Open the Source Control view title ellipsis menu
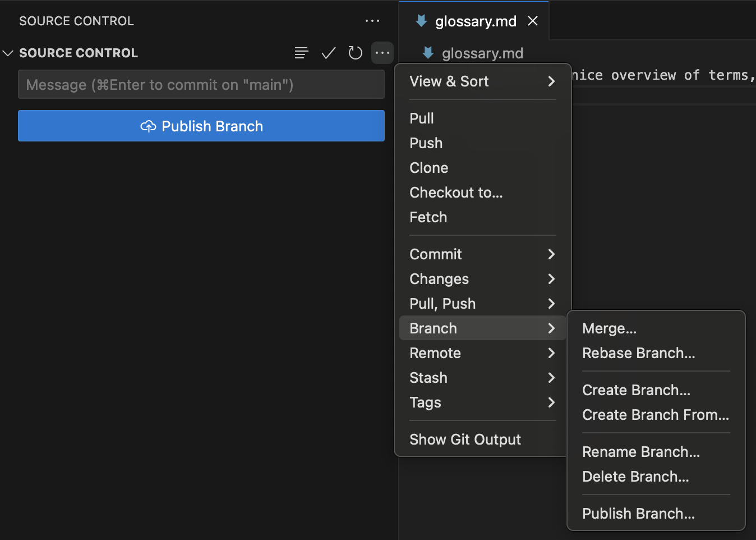 pyautogui.click(x=372, y=21)
